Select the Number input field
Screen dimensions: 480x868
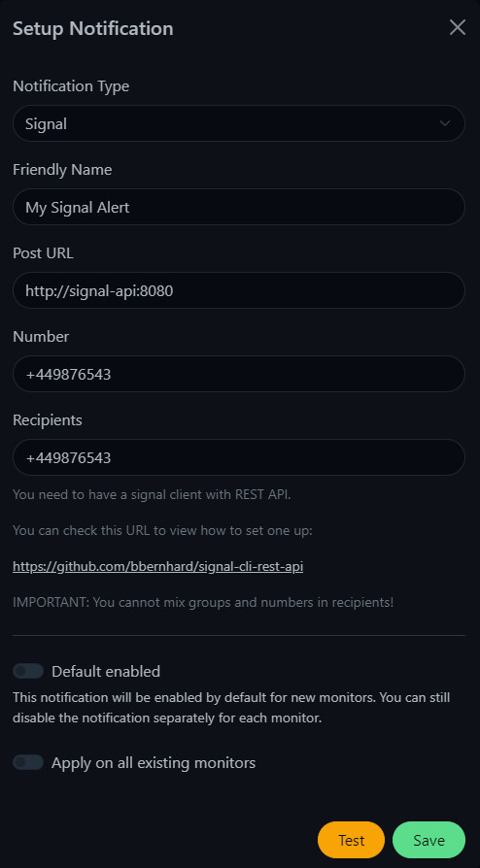pos(239,374)
